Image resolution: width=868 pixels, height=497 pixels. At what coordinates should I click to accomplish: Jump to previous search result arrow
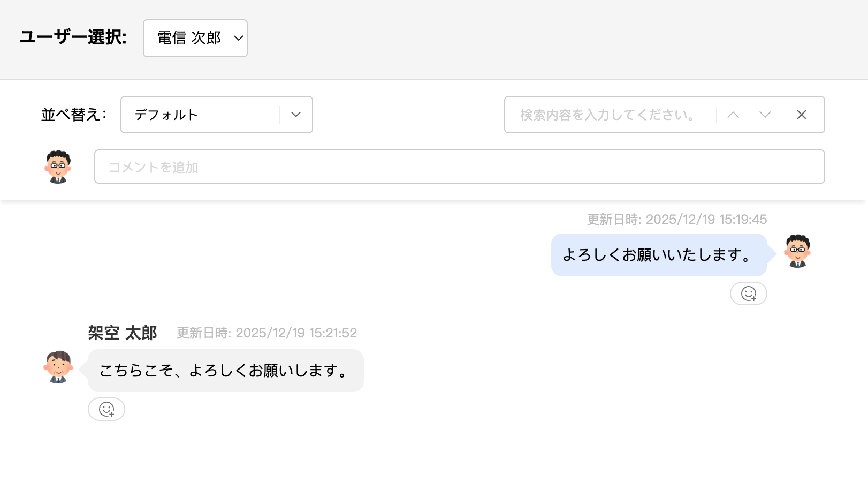pyautogui.click(x=733, y=115)
